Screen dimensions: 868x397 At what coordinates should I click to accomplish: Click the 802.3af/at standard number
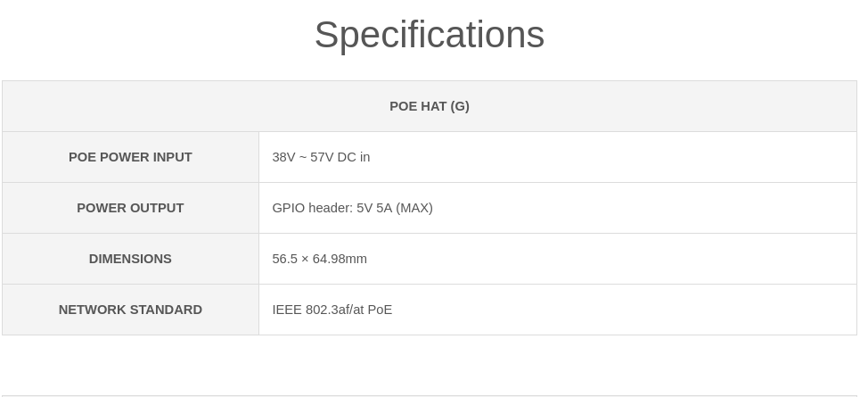coord(335,310)
